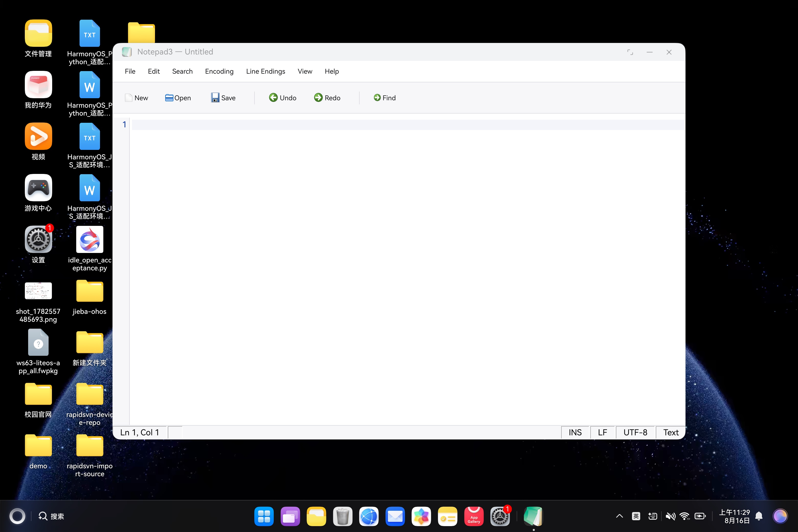Image resolution: width=798 pixels, height=532 pixels.
Task: Open the Edit menu
Action: 154,71
